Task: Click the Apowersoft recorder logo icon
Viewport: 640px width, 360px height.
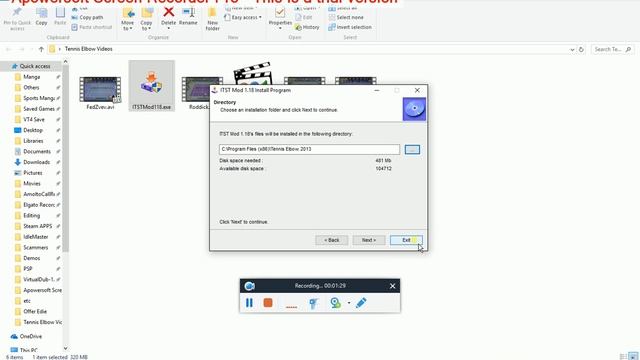Action: click(249, 286)
